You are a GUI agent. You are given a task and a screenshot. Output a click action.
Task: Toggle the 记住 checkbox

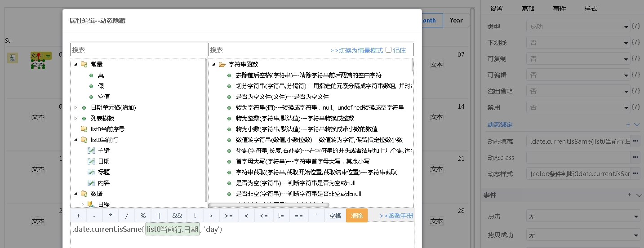coord(388,50)
